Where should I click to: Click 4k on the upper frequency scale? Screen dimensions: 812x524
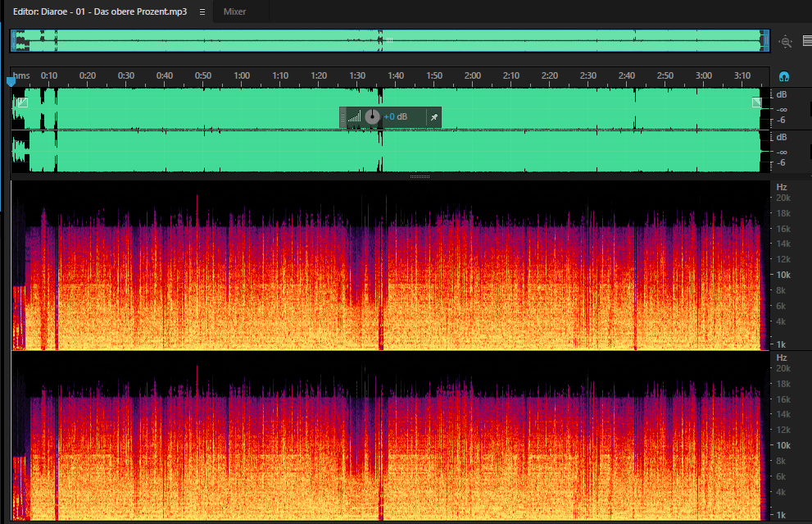coord(780,321)
